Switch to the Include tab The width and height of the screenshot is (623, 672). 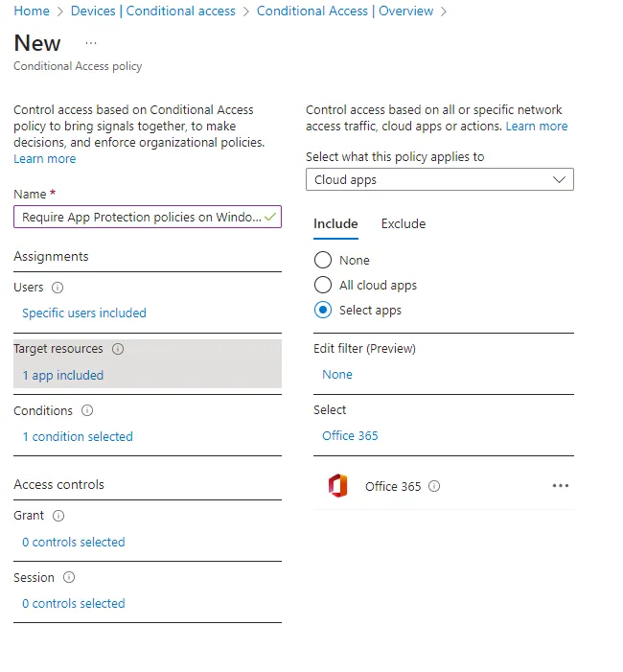pos(335,224)
